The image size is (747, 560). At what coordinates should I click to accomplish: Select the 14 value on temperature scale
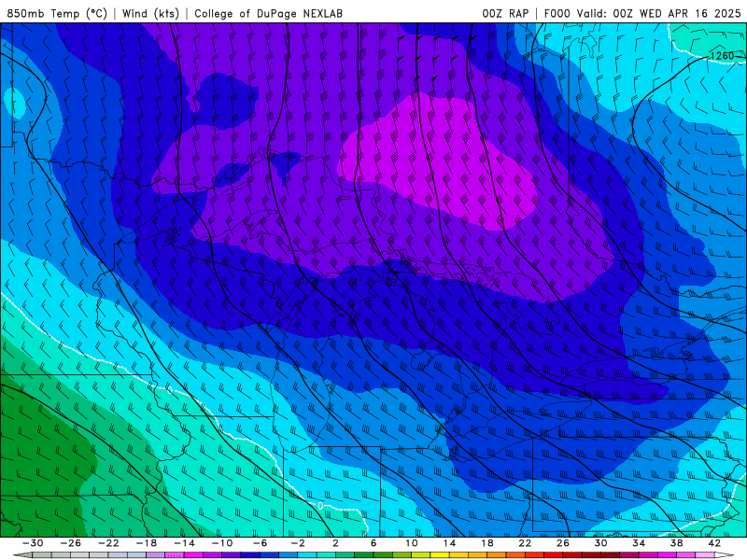449,543
